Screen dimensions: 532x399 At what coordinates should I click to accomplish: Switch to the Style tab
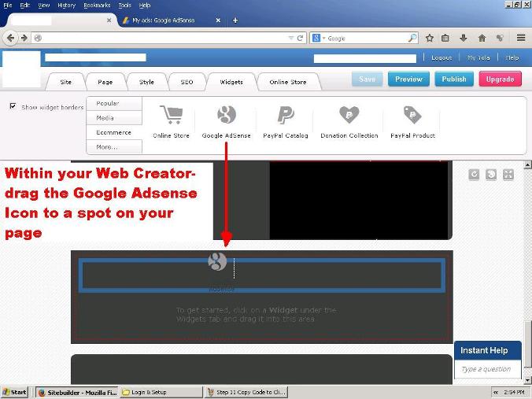[x=146, y=82]
